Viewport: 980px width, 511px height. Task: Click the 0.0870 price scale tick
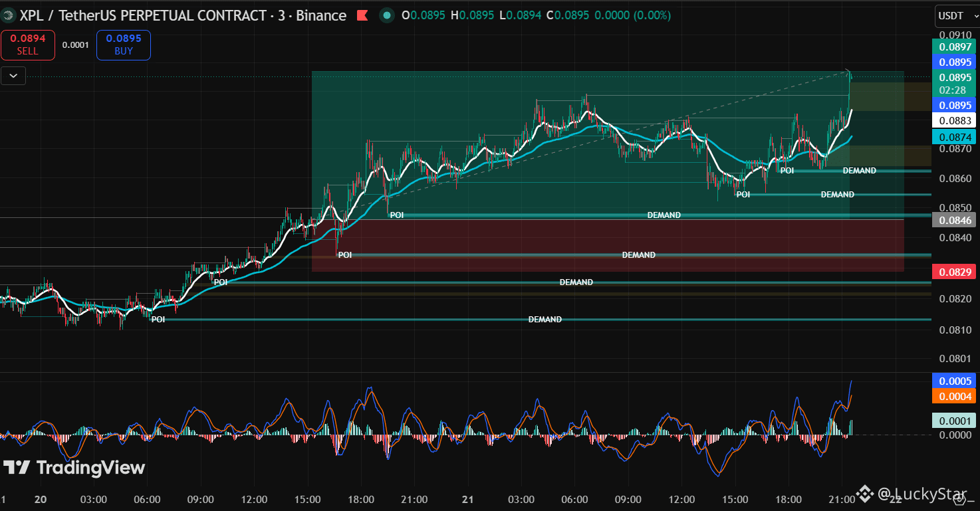(x=955, y=149)
